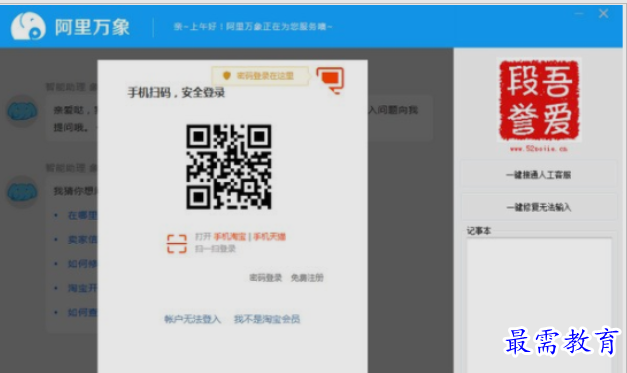Click inside the 记事本 text area
Screen dimensions: 627x373
(x=539, y=305)
